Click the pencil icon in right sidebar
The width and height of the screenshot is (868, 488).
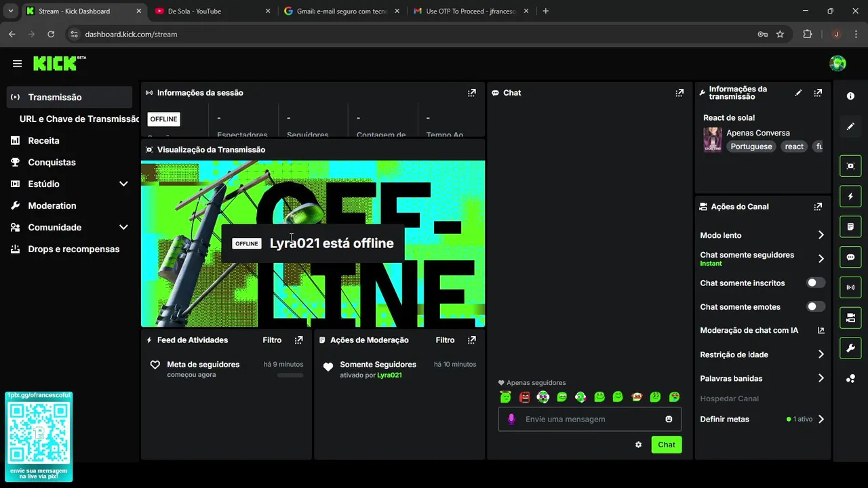(850, 127)
